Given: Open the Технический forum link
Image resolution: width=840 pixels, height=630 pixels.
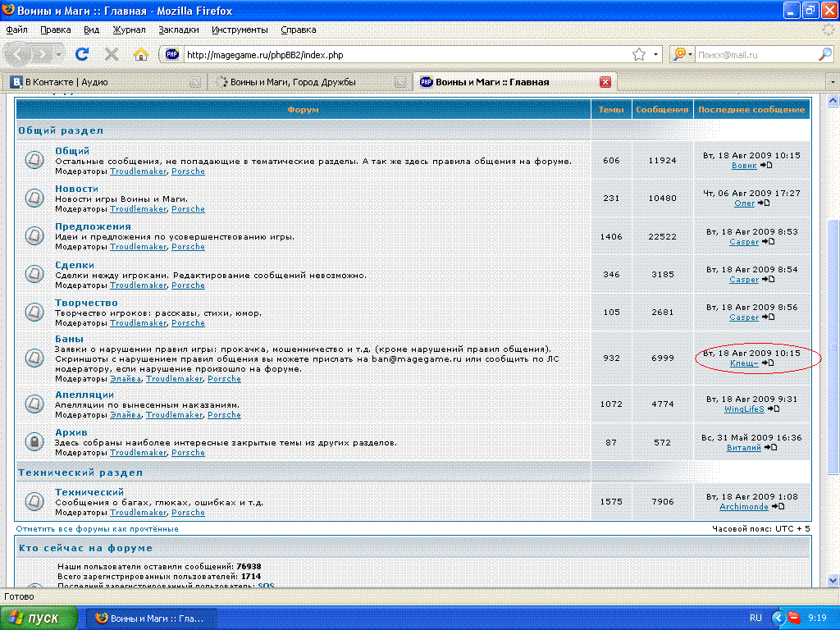Looking at the screenshot, I should click(x=89, y=492).
